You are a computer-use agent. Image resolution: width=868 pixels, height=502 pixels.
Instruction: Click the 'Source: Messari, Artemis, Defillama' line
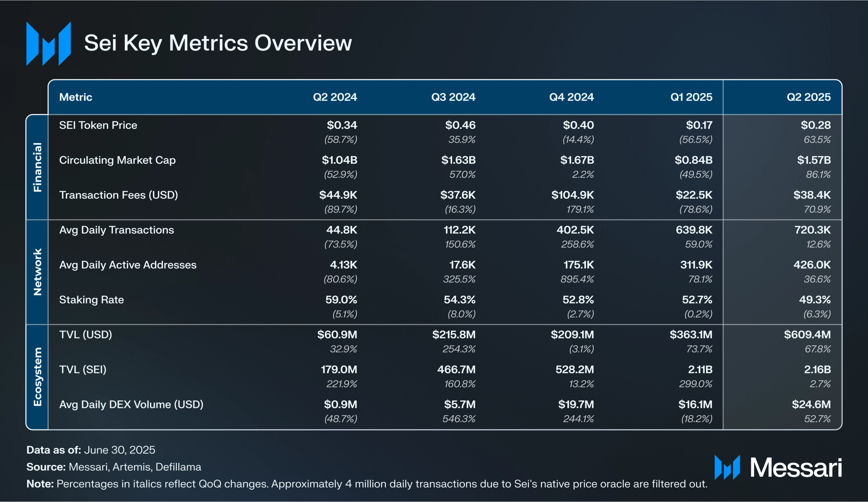114,467
